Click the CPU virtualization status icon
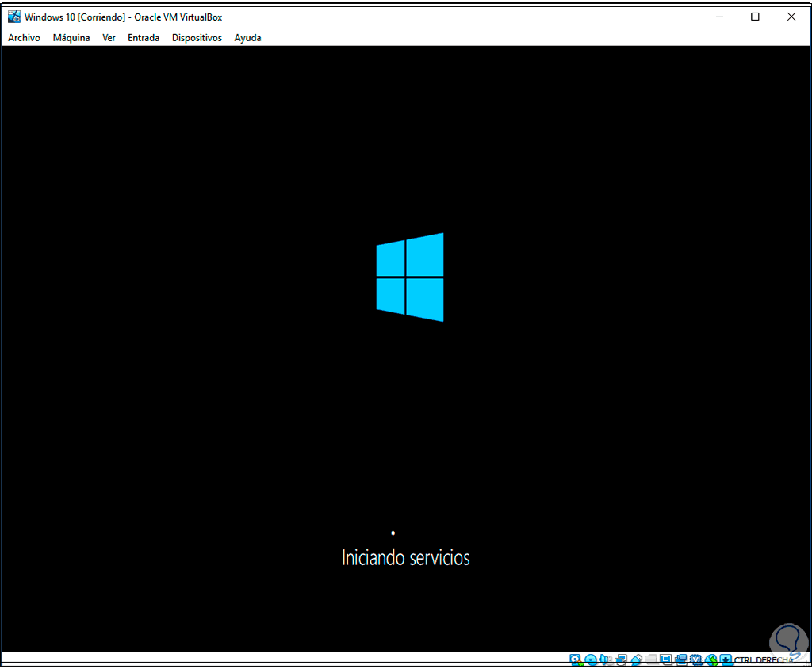 click(x=696, y=659)
